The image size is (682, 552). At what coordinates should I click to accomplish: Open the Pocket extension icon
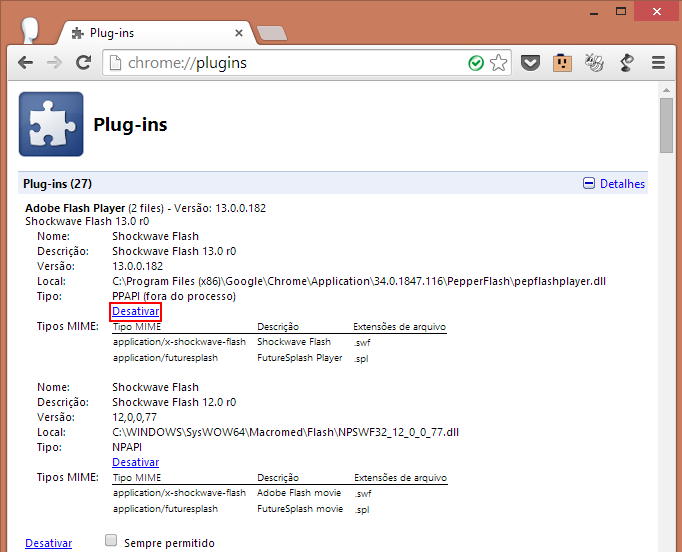pyautogui.click(x=530, y=63)
